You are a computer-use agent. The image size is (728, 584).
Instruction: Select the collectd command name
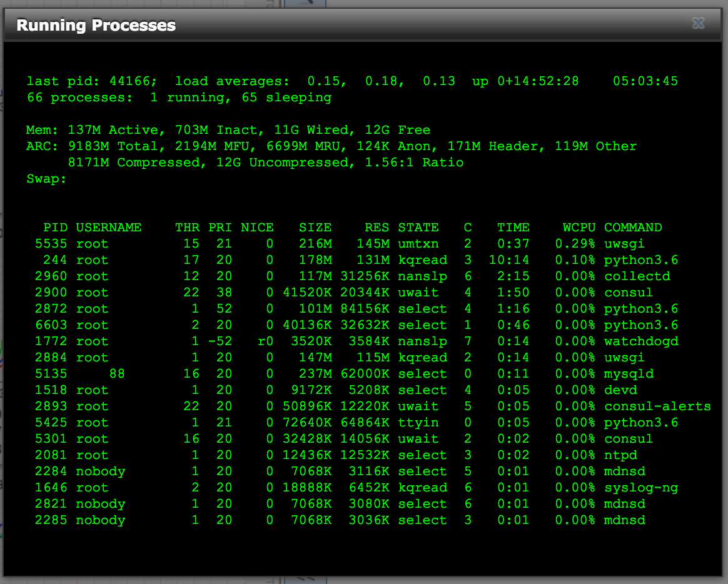(x=637, y=276)
